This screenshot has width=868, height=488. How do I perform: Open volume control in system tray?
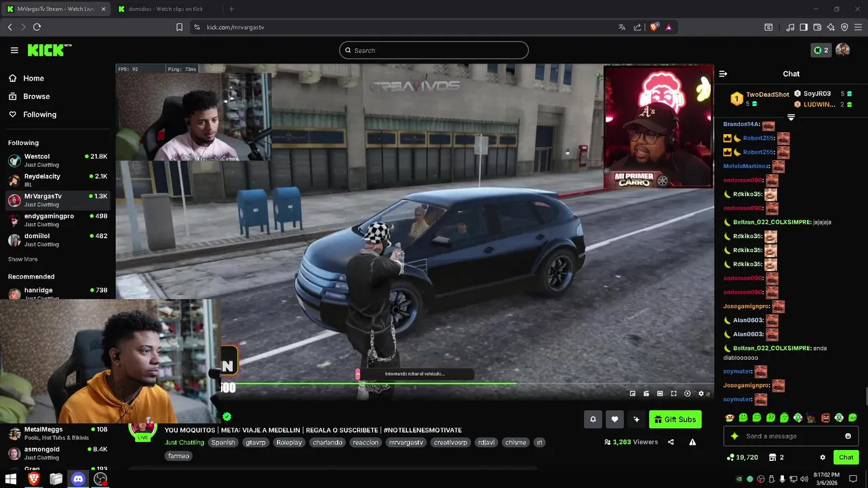804,479
